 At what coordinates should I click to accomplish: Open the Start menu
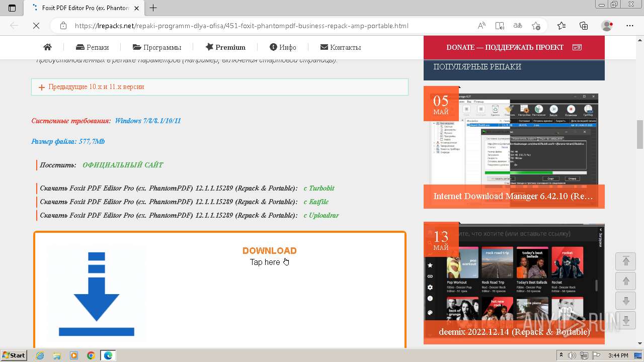(x=14, y=355)
